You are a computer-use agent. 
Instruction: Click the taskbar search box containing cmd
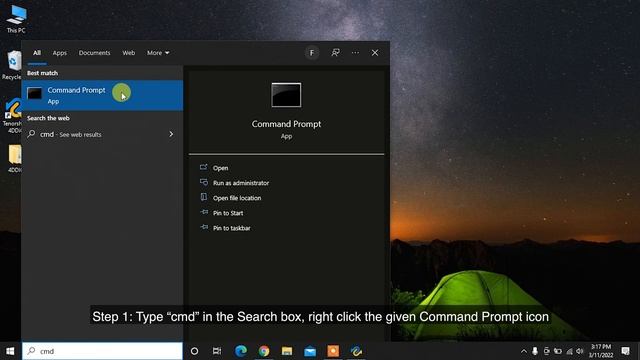(102, 351)
